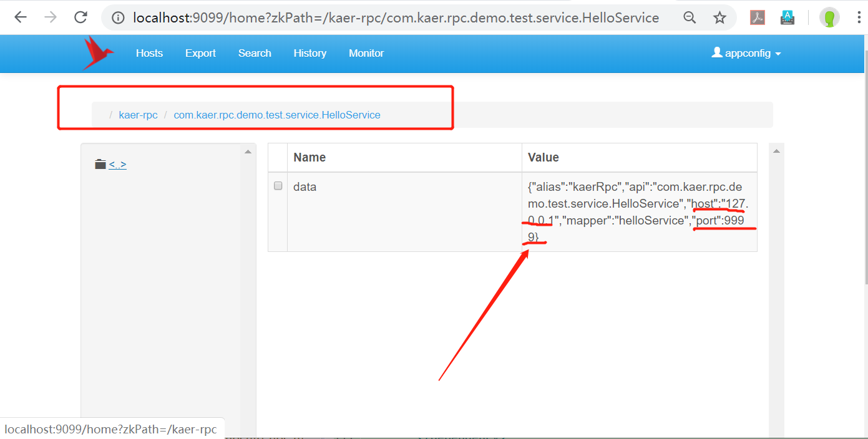Reload the page
The image size is (868, 439).
[80, 17]
